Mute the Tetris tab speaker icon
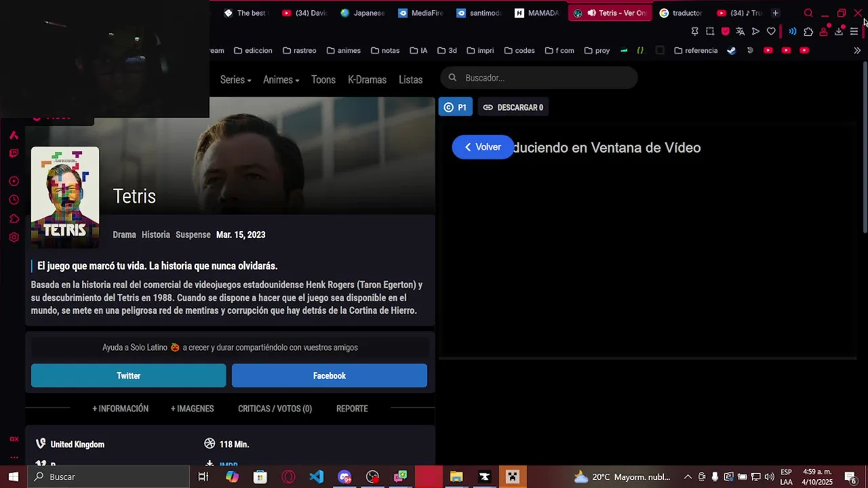The height and width of the screenshot is (488, 868). [x=591, y=13]
